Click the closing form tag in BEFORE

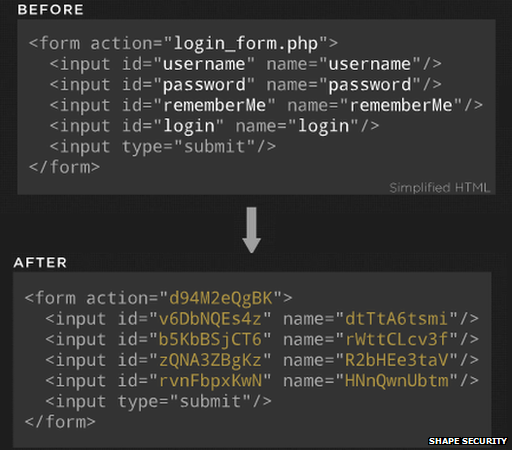click(x=64, y=167)
